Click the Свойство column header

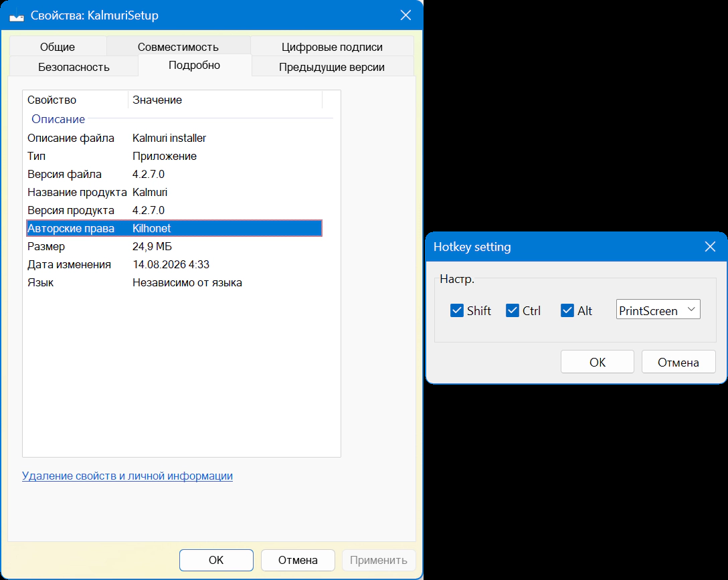76,100
